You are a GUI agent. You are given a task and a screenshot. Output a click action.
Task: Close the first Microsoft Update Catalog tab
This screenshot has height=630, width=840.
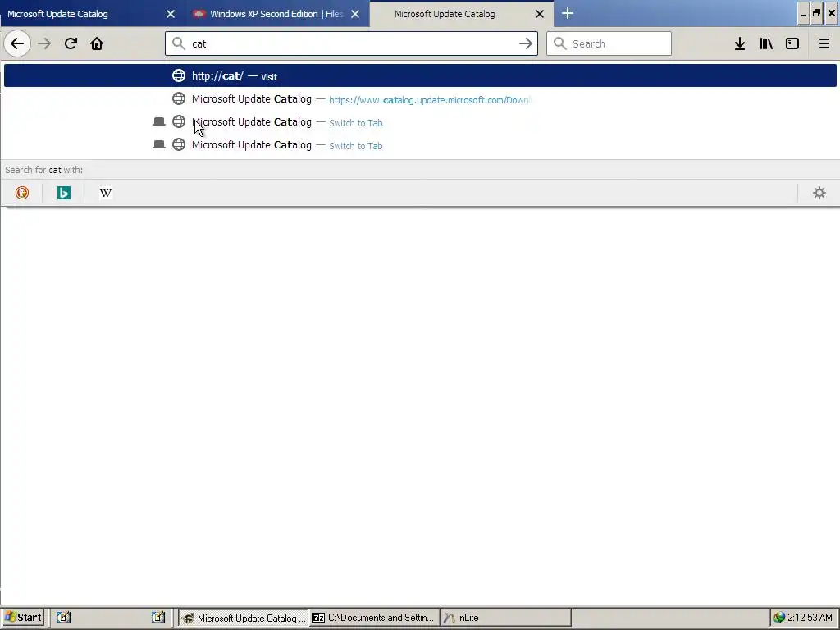click(x=171, y=14)
